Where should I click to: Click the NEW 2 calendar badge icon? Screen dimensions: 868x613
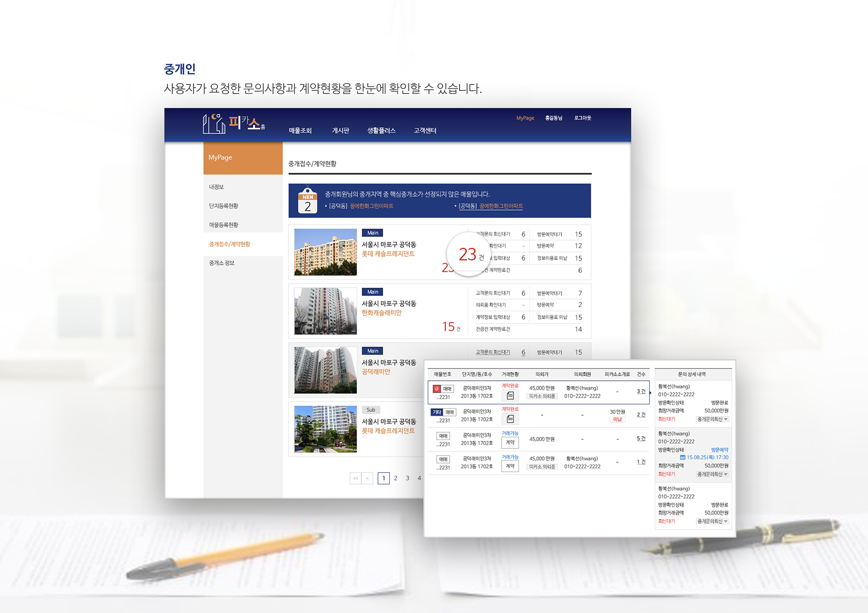[307, 201]
